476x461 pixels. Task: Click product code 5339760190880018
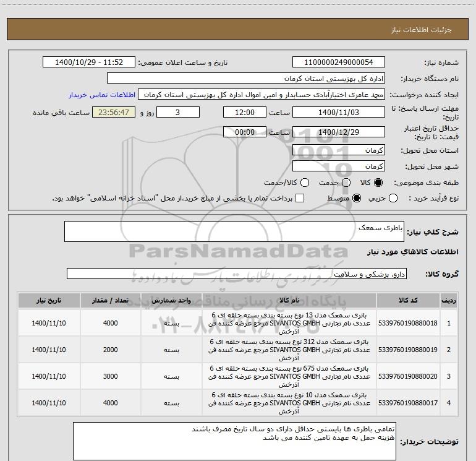coord(408,323)
